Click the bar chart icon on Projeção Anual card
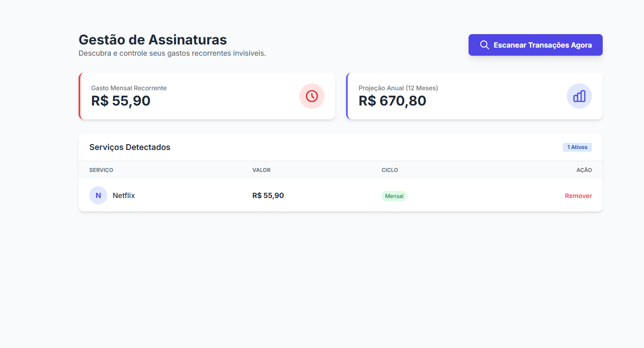 579,96
